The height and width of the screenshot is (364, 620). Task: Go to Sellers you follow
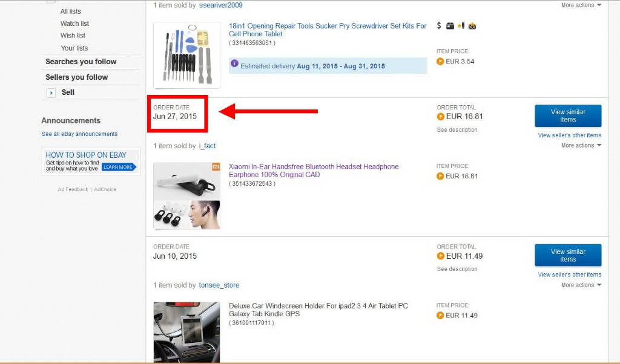(x=77, y=77)
